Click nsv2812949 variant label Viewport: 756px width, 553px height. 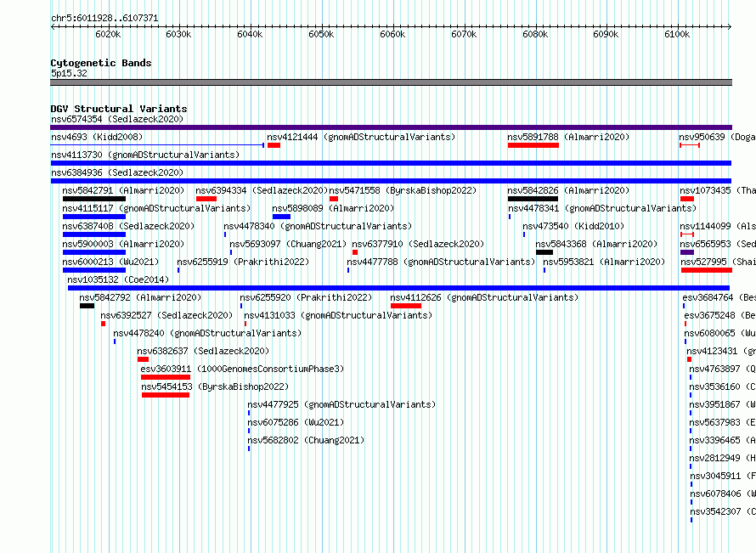723,458
